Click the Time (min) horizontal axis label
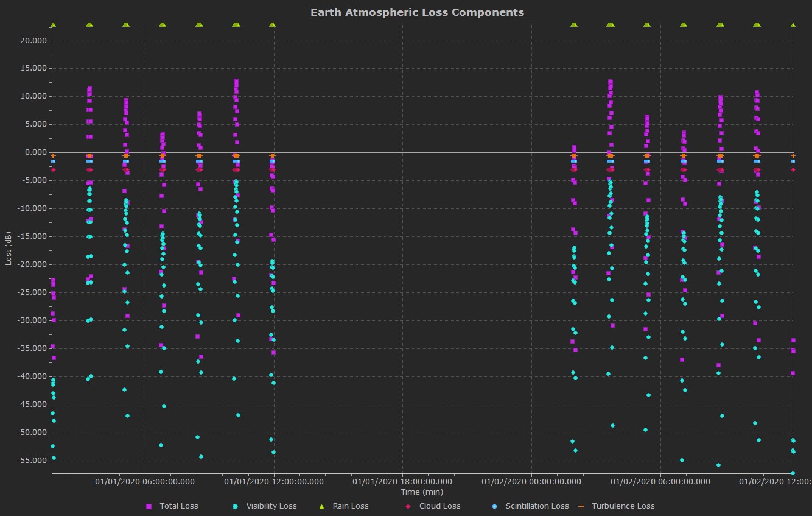812x516 pixels. (422, 492)
